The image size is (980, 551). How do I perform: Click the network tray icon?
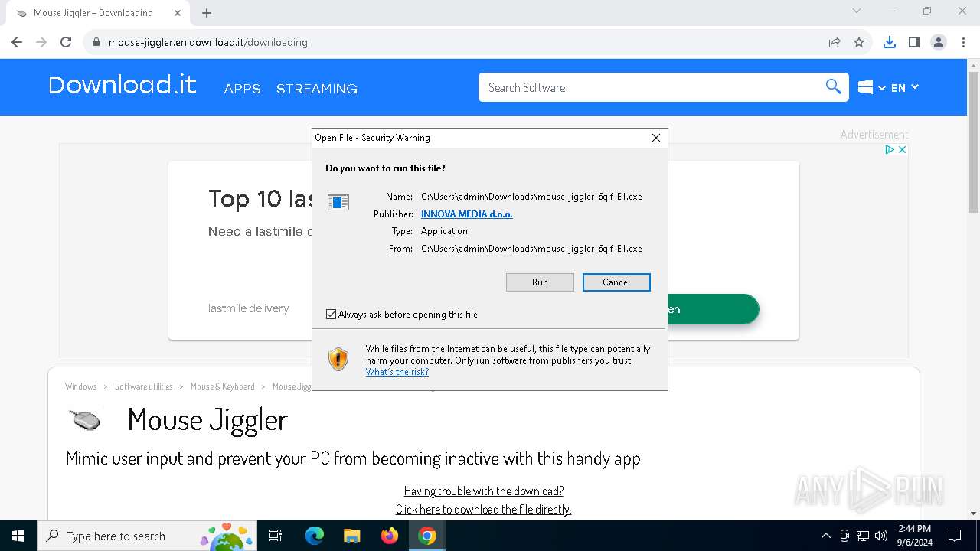pos(863,536)
